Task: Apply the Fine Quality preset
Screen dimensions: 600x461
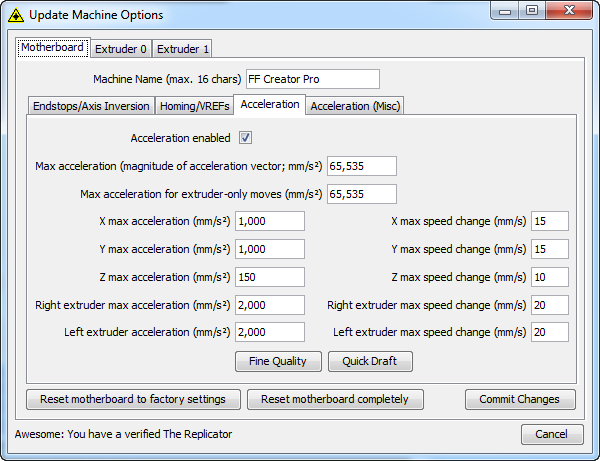Action: click(x=278, y=361)
